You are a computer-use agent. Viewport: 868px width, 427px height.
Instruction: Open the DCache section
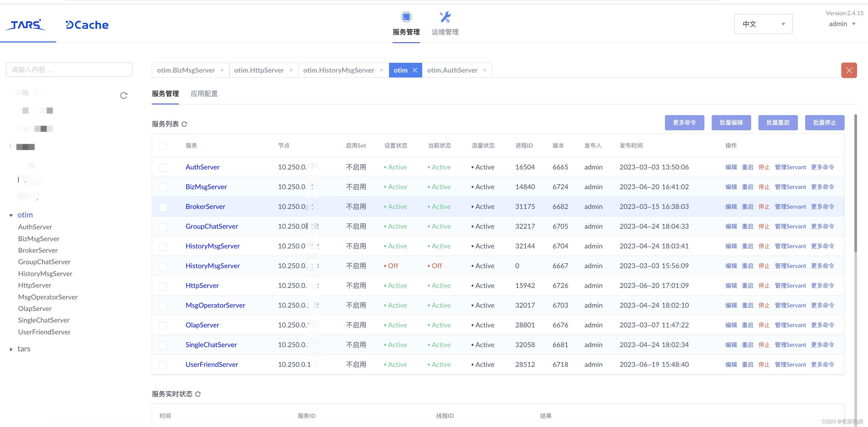click(x=87, y=25)
